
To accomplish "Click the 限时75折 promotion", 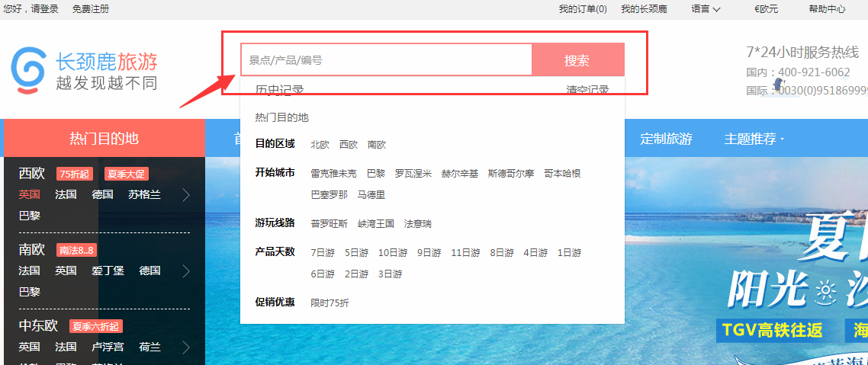I will pyautogui.click(x=330, y=303).
